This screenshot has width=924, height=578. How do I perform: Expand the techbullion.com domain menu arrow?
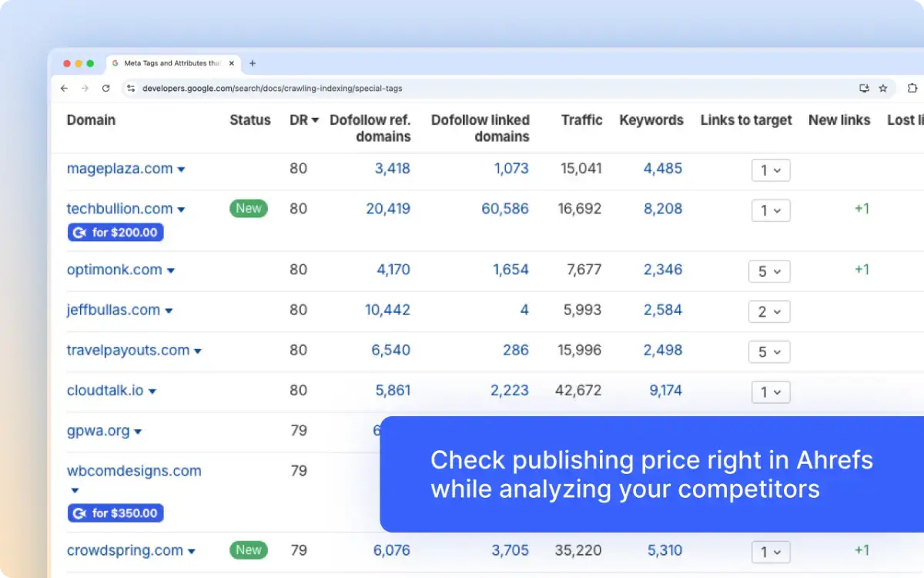(x=182, y=210)
